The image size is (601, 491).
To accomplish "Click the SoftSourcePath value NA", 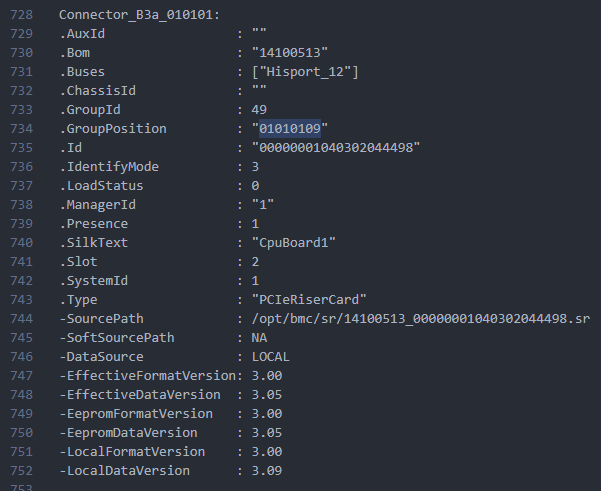I will [259, 338].
